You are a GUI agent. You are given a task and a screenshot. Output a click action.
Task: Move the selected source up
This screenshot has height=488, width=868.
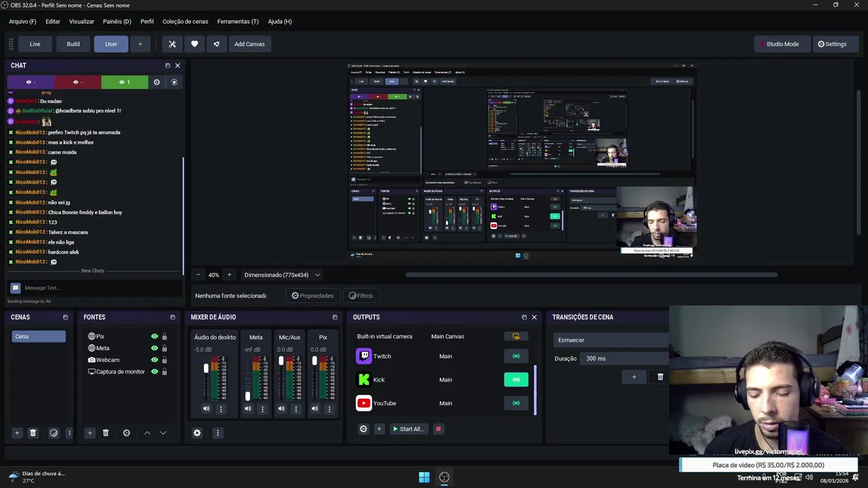tap(147, 433)
